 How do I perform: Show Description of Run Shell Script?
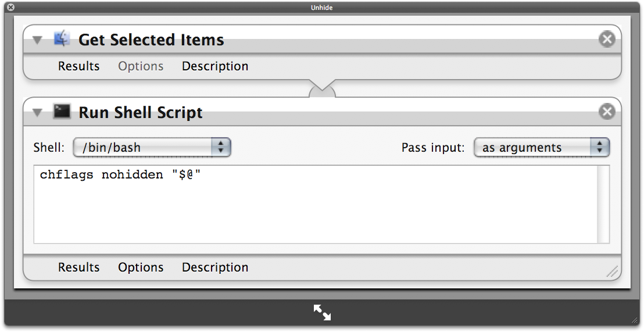215,267
